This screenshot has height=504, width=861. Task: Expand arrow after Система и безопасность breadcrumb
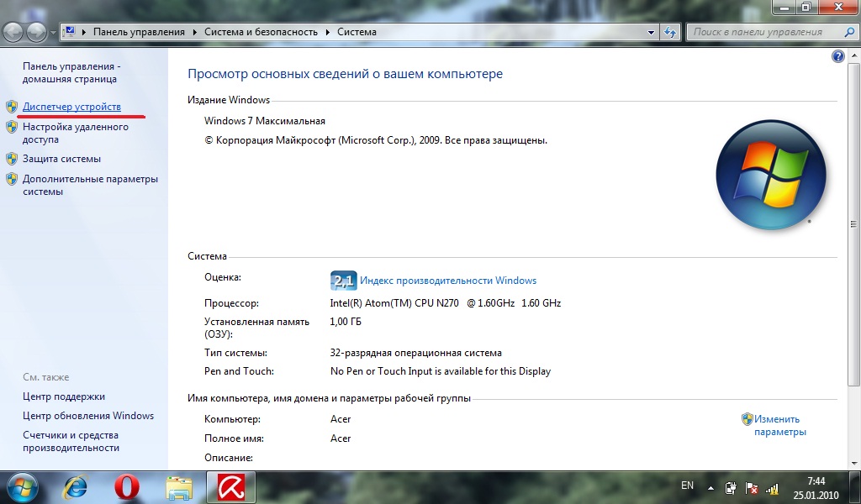pos(328,33)
